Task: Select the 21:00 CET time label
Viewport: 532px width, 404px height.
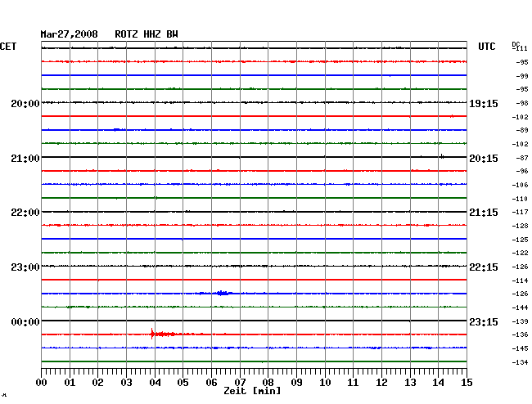Action: click(25, 159)
